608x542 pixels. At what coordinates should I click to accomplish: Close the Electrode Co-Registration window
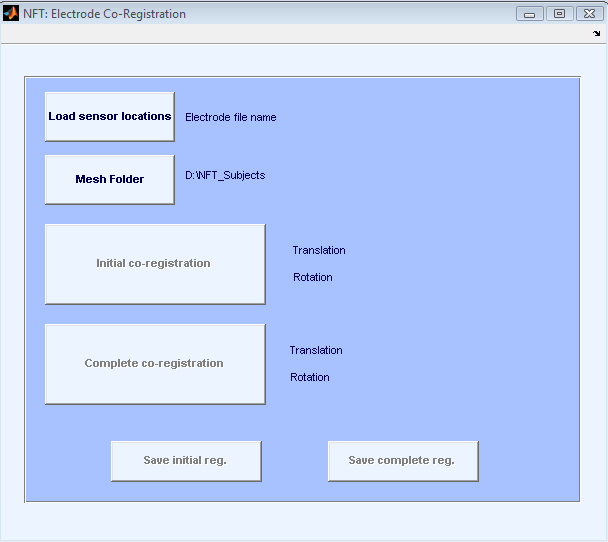(587, 14)
